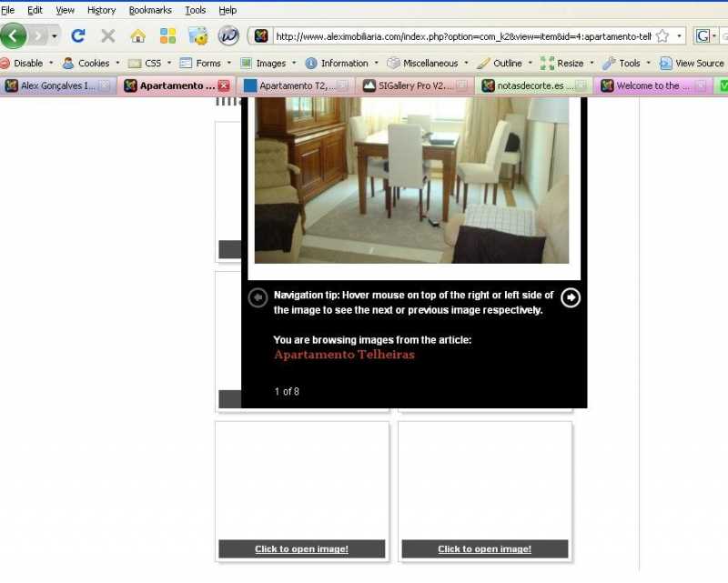Expand the Information menu dropdown
728x583 pixels.
[377, 63]
